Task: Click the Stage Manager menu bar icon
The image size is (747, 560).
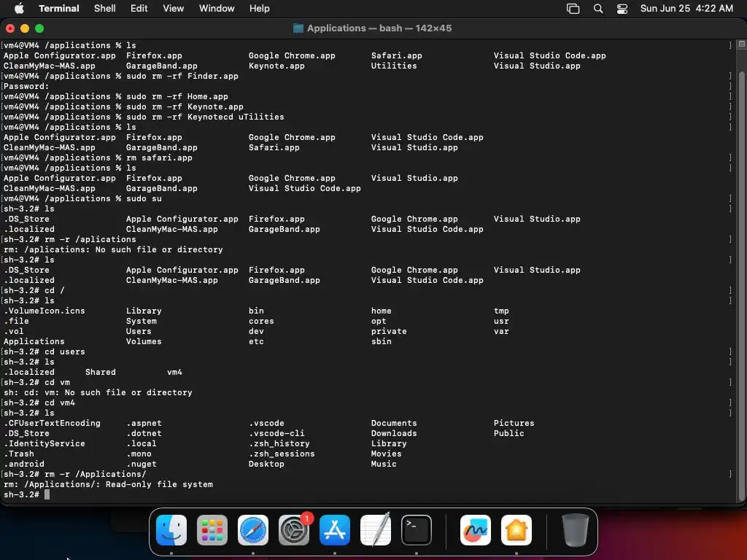Action: [x=573, y=9]
